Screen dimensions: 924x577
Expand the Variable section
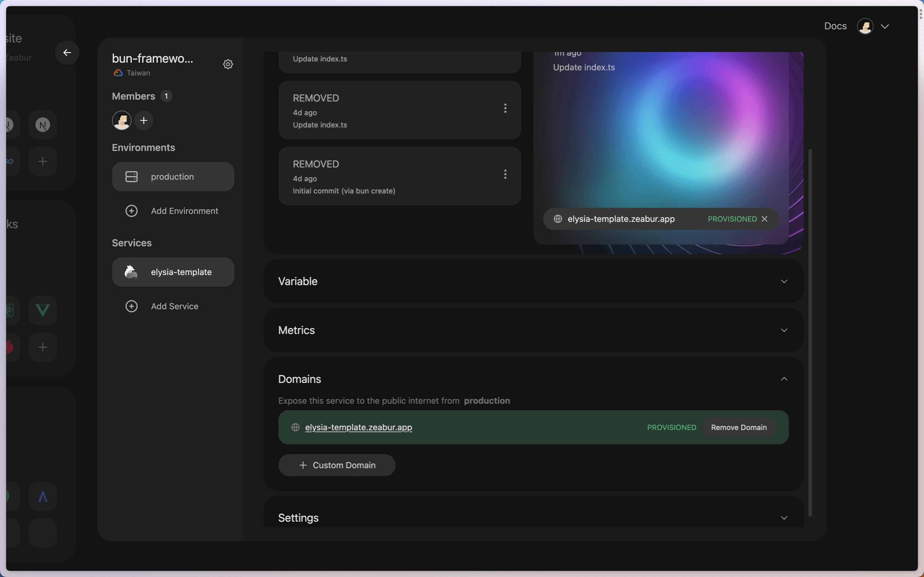pyautogui.click(x=533, y=282)
